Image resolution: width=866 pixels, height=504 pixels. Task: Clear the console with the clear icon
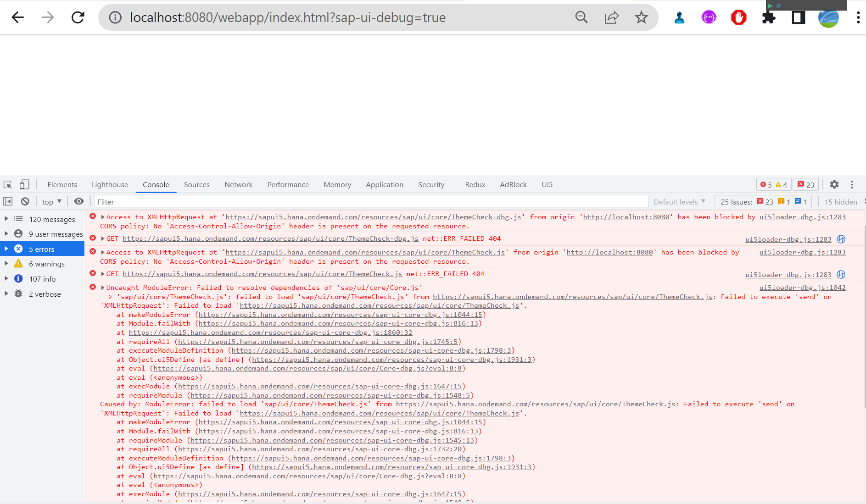click(25, 201)
